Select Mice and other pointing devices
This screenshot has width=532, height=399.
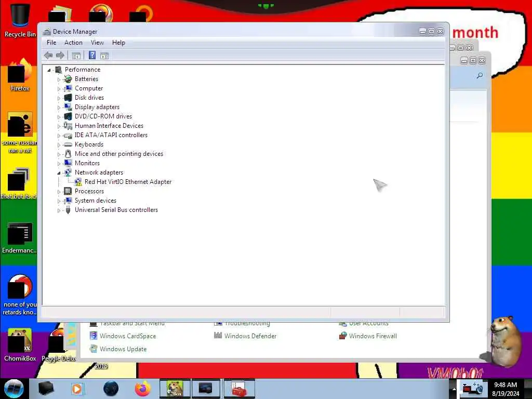[x=119, y=154]
